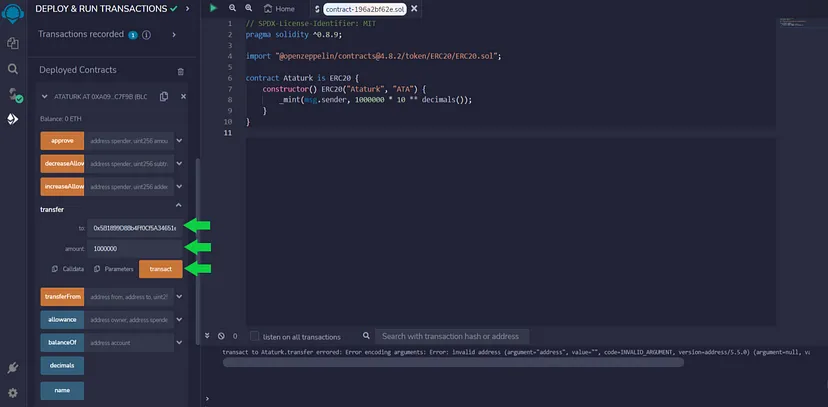The width and height of the screenshot is (828, 407).
Task: Copy the ATATURK contract address
Action: (166, 96)
